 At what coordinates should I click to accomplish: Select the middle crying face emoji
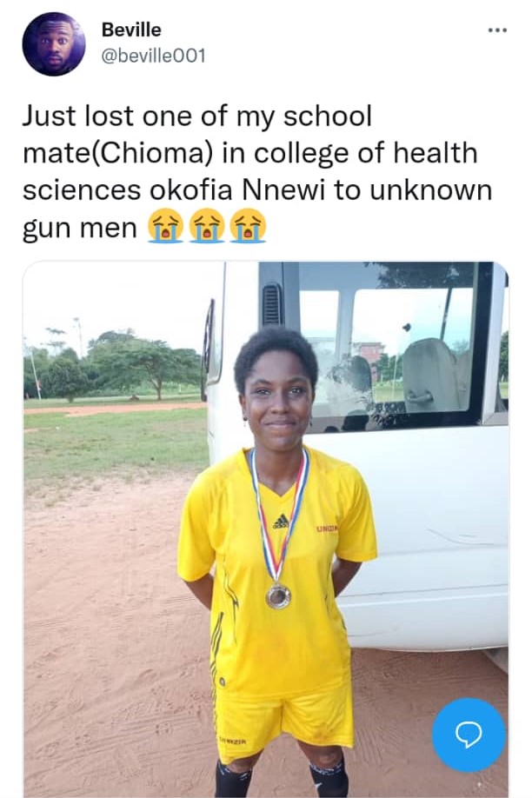pos(207,225)
